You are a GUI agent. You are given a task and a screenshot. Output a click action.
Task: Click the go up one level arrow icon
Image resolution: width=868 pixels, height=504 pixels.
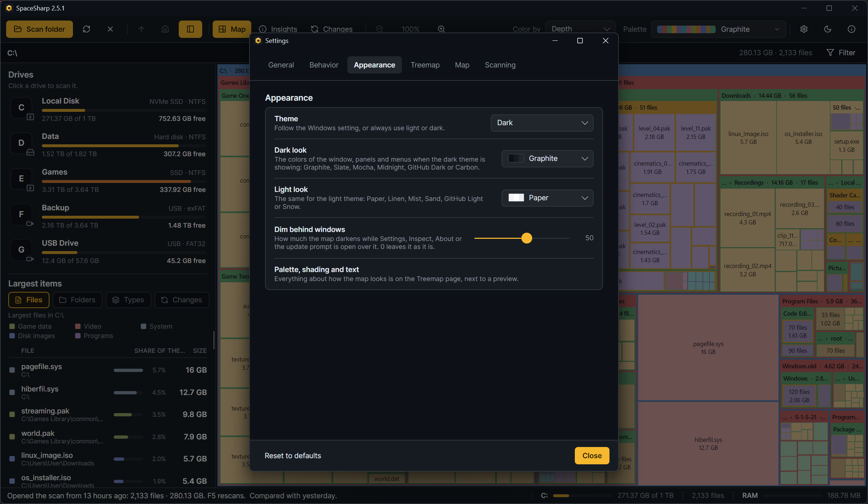click(141, 29)
